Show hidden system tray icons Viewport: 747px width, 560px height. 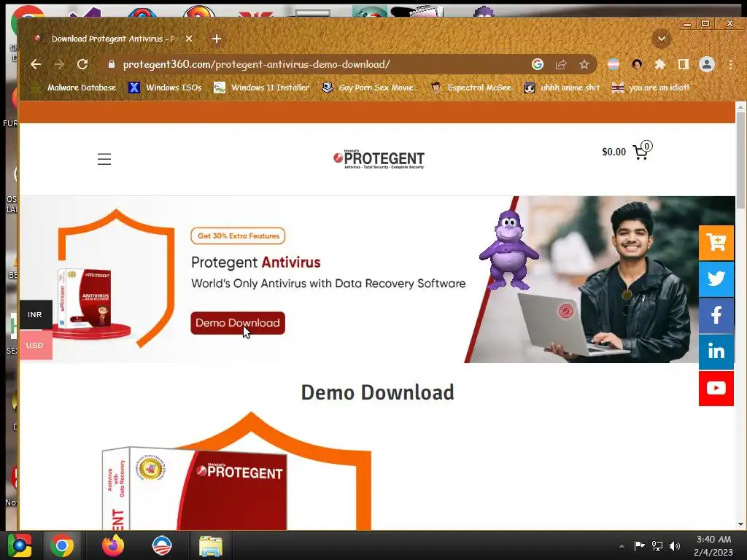622,546
